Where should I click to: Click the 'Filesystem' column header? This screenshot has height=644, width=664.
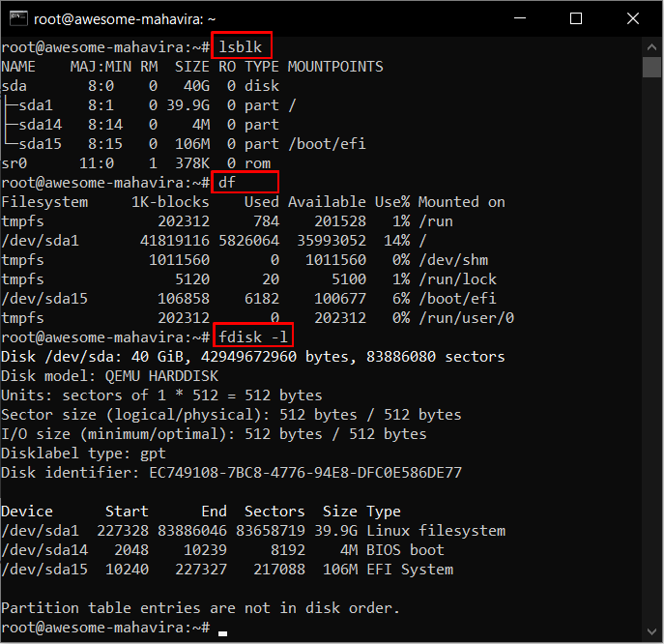point(44,202)
